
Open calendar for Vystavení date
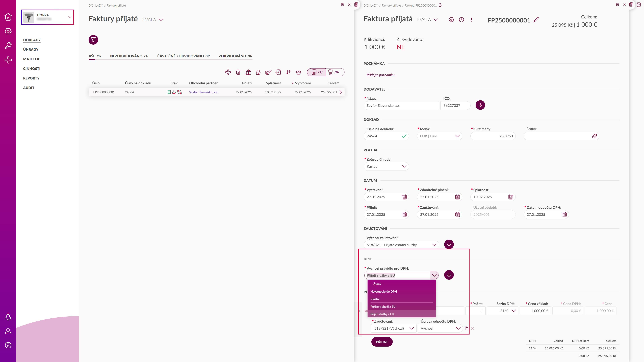click(404, 197)
